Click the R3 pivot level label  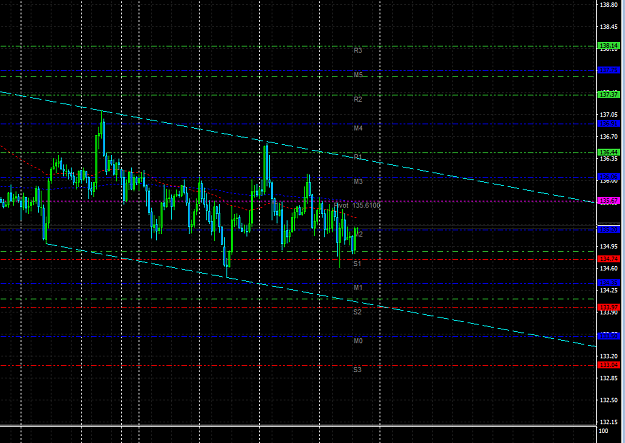(358, 51)
